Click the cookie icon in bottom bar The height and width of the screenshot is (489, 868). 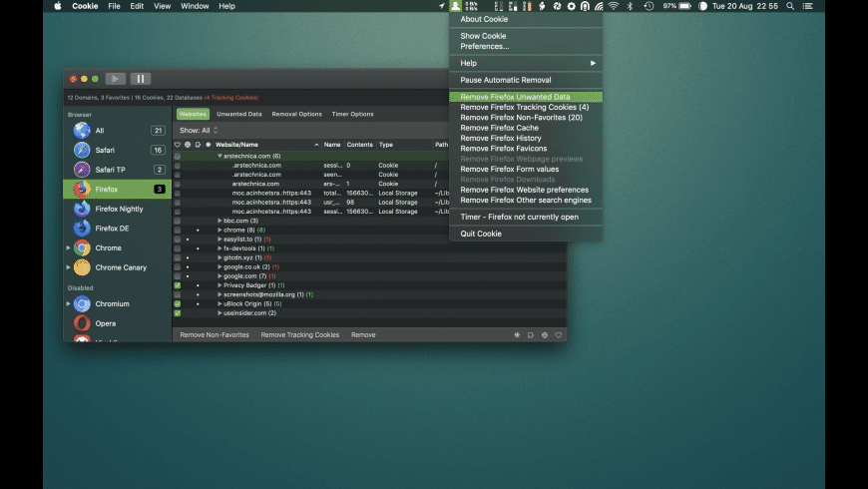tap(545, 335)
